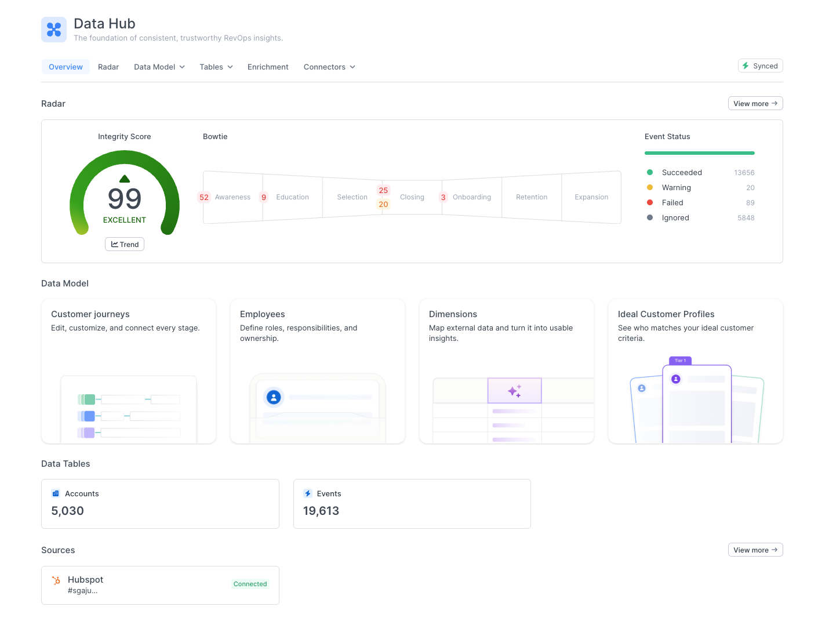840x643 pixels.
Task: Click the Synced status button
Action: (x=760, y=66)
